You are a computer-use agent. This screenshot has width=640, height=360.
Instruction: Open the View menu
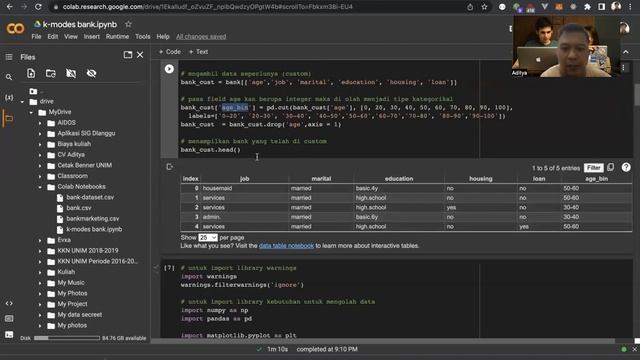71,37
